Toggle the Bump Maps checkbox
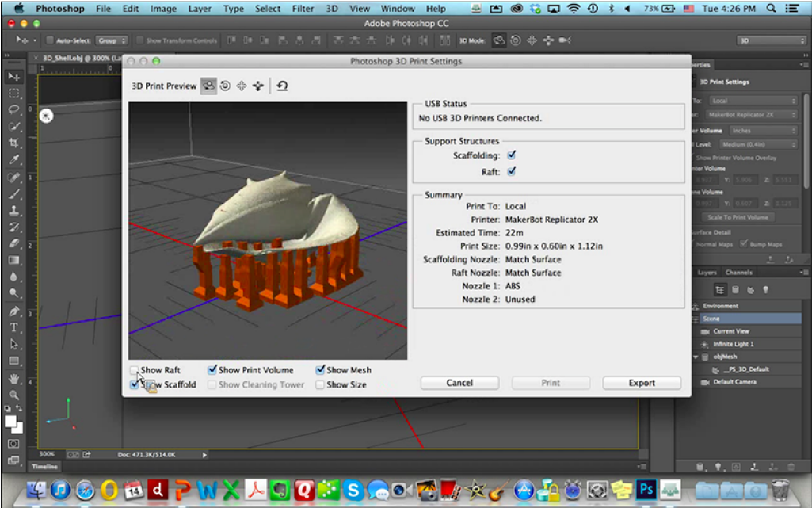This screenshot has height=508, width=812. pos(744,244)
